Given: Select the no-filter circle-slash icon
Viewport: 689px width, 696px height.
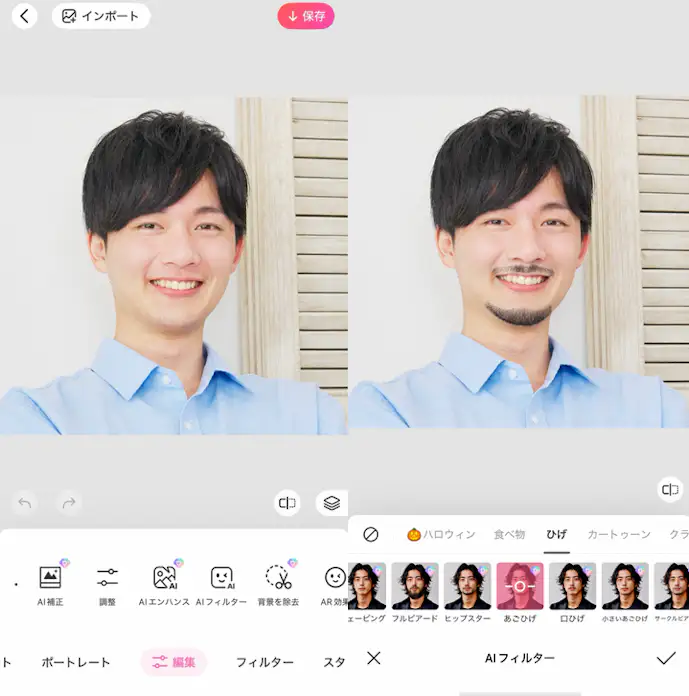Looking at the screenshot, I should [x=371, y=534].
